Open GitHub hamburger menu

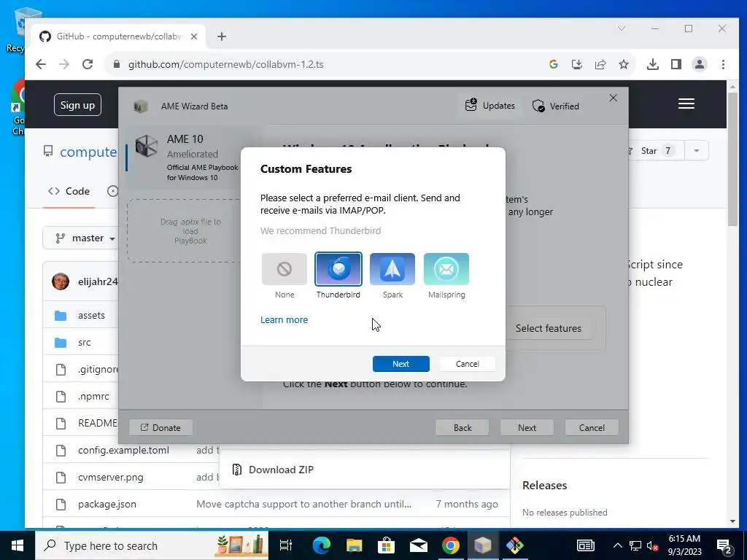686,104
